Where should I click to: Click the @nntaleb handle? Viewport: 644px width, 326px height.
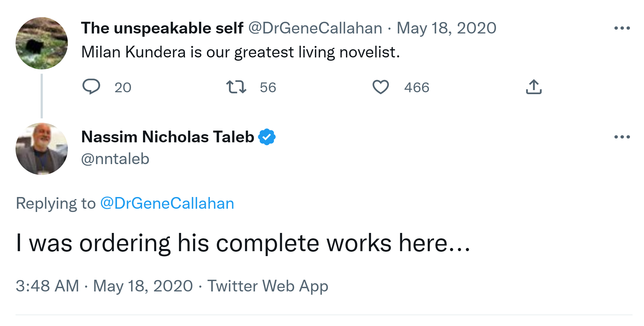pyautogui.click(x=115, y=159)
